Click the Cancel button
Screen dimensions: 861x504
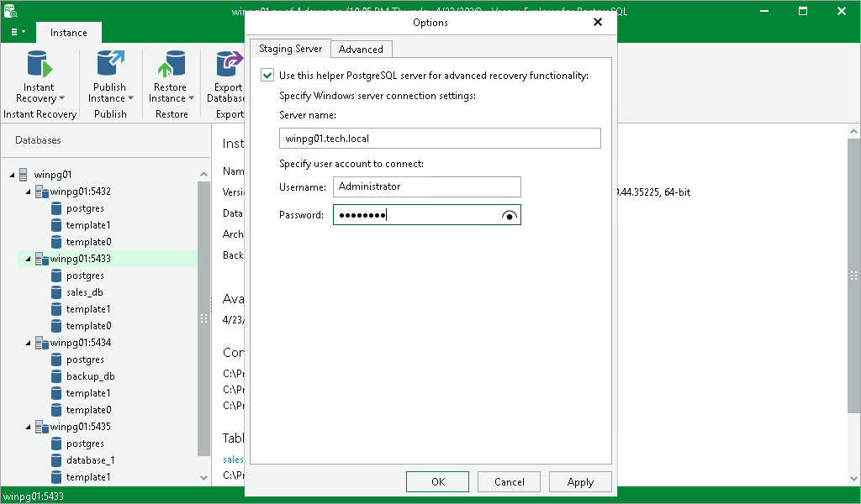509,482
